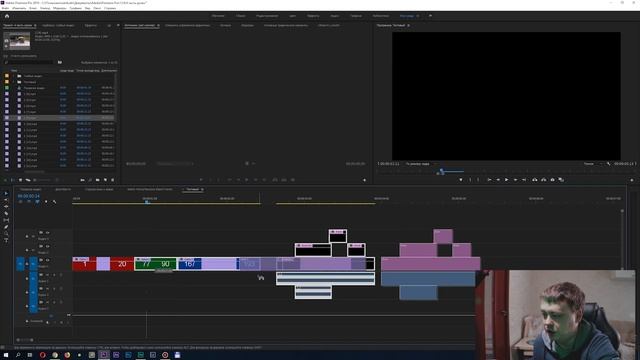Open Window menu in menu bar

(x=97, y=8)
